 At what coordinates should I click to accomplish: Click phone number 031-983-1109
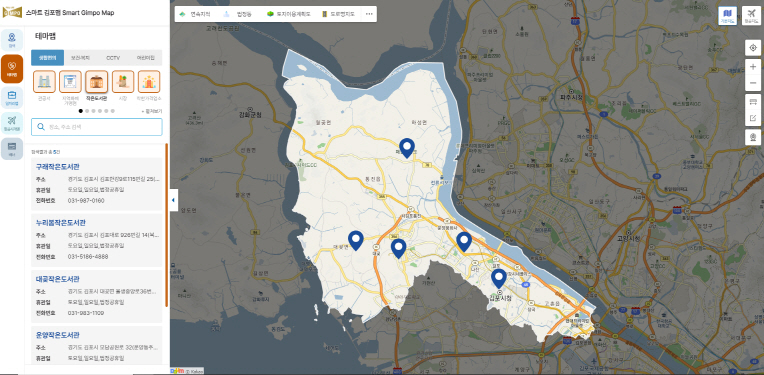click(x=86, y=313)
